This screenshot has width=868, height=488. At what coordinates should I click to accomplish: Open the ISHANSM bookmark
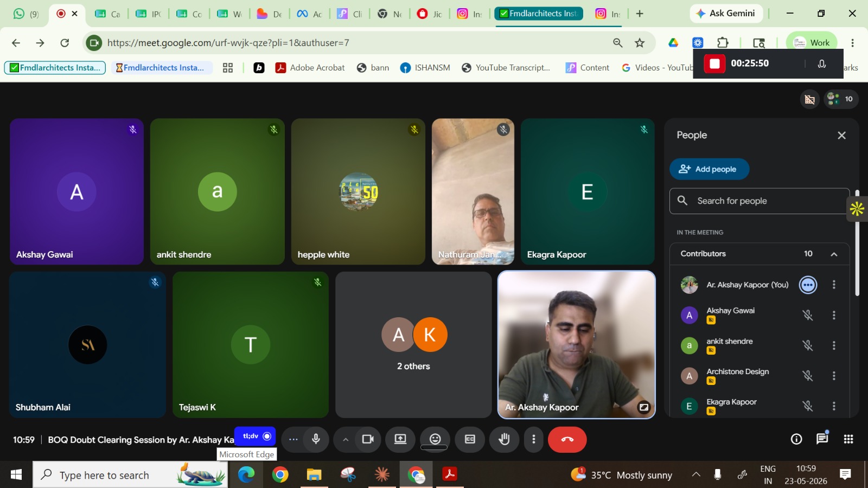point(425,68)
